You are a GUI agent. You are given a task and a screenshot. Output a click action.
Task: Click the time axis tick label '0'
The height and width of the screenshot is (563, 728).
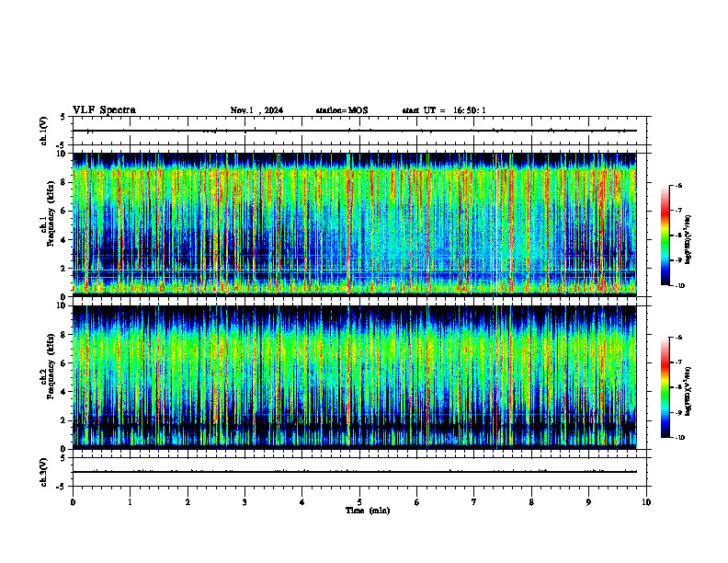coord(73,502)
